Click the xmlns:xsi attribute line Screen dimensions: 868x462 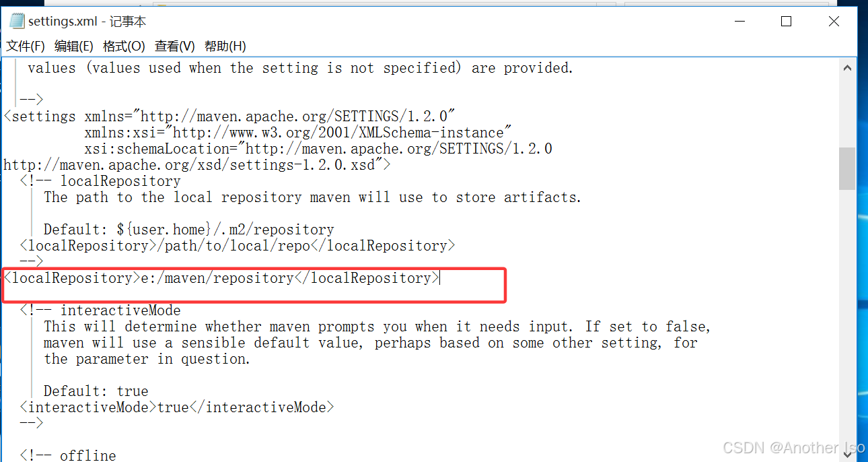[298, 133]
